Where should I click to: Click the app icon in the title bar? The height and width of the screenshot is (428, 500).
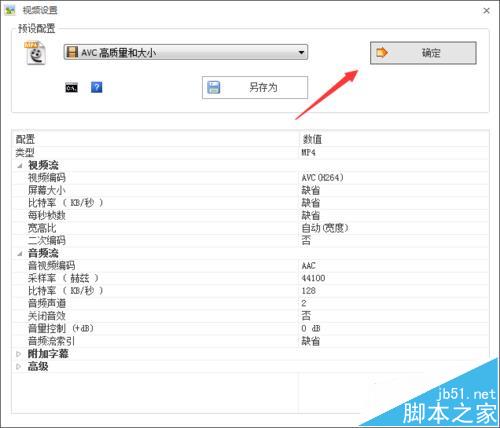(10, 10)
